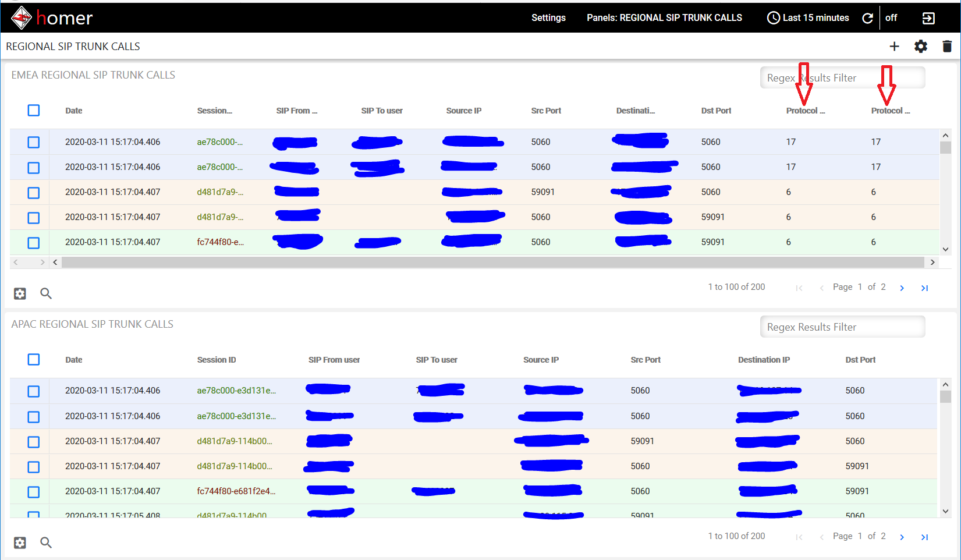Click the APAC Regex Results Filter field
This screenshot has height=560, width=961.
(x=842, y=327)
